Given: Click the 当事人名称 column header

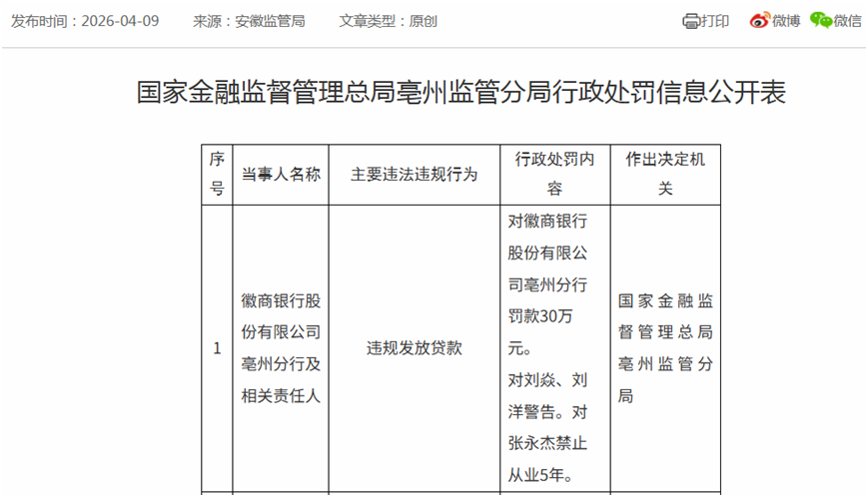Looking at the screenshot, I should pyautogui.click(x=281, y=175).
